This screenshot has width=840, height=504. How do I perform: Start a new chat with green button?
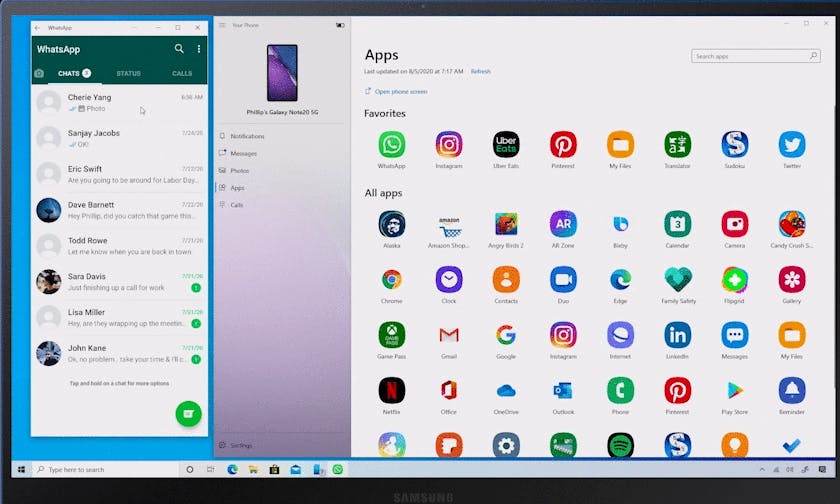coord(189,413)
